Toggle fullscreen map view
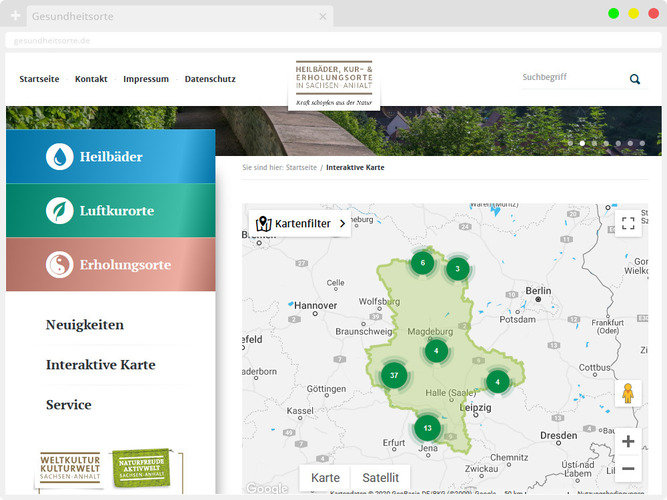The height and width of the screenshot is (500, 667). tap(628, 223)
